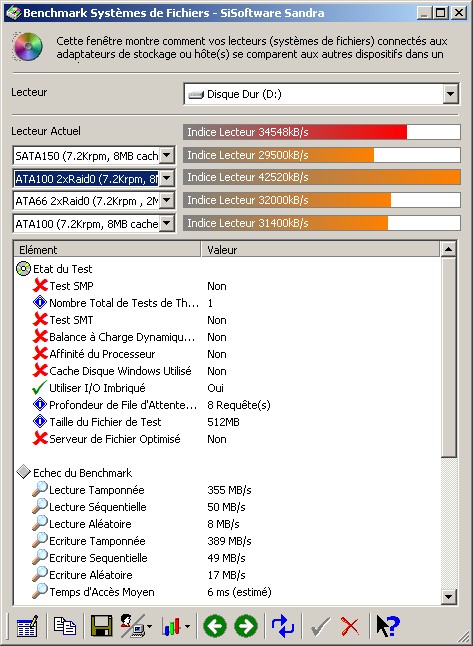Click magnifier icon of Temps d'Accès Moyen
The width and height of the screenshot is (473, 646).
tap(40, 592)
